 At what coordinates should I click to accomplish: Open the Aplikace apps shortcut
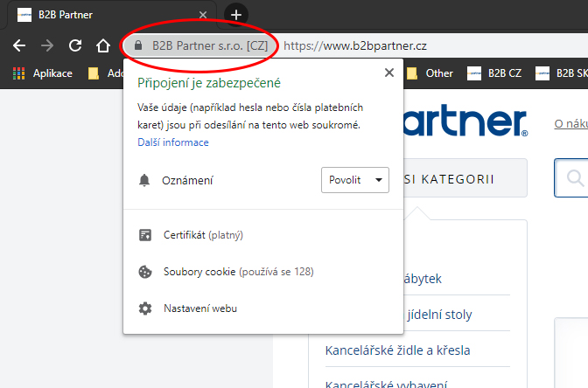pos(43,73)
